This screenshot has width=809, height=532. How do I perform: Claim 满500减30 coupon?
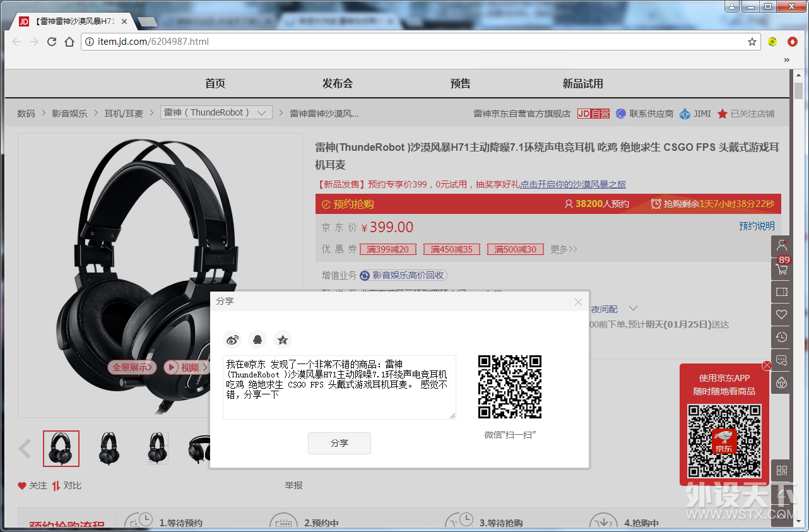point(516,249)
